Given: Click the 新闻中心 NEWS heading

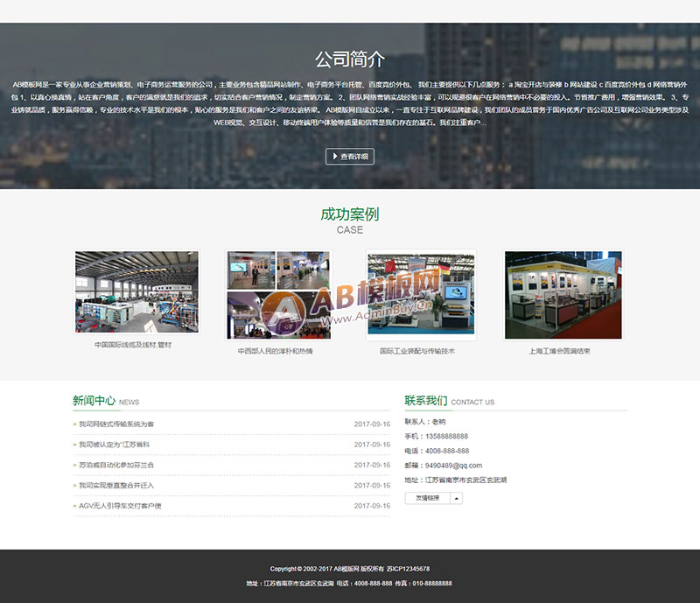Looking at the screenshot, I should pyautogui.click(x=106, y=401).
